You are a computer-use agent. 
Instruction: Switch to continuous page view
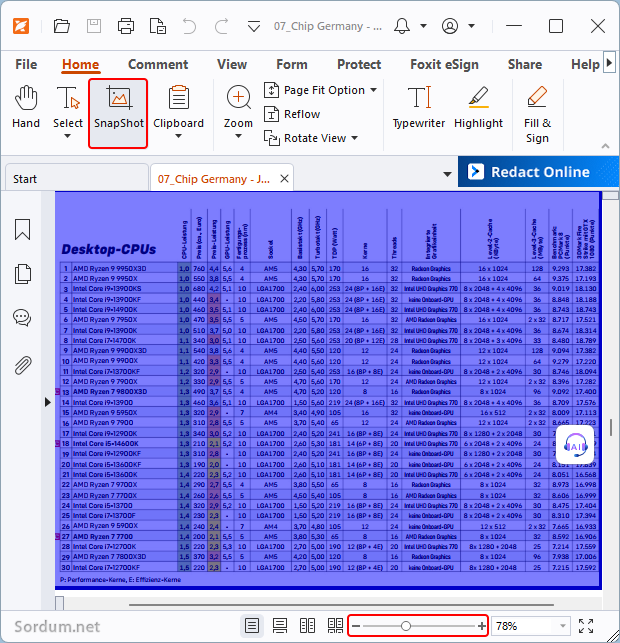(281, 626)
